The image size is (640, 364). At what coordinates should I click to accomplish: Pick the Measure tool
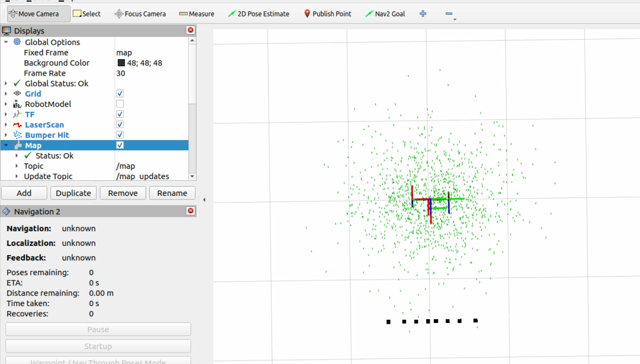(x=197, y=14)
